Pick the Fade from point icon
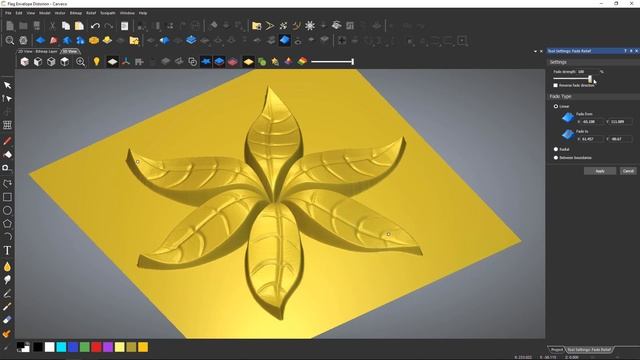The width and height of the screenshot is (640, 360). 568,118
